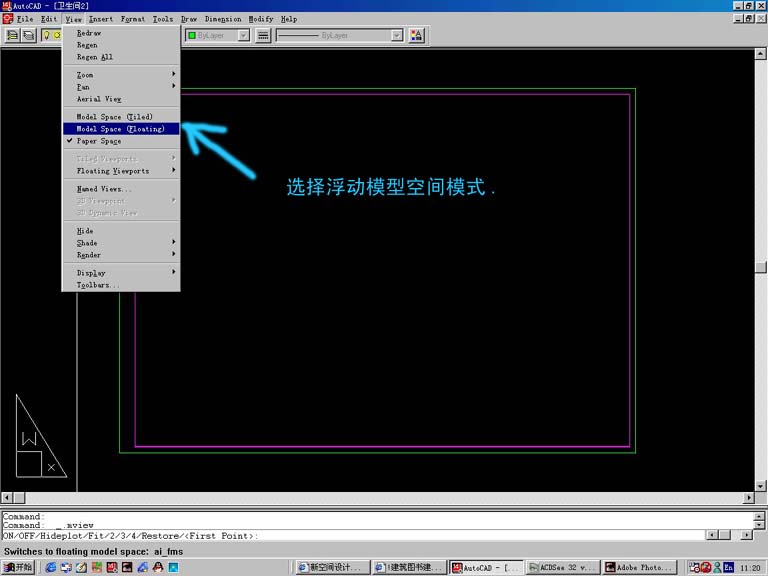Viewport: 768px width, 576px height.
Task: Click the drawing area scroll up arrow
Action: click(761, 53)
